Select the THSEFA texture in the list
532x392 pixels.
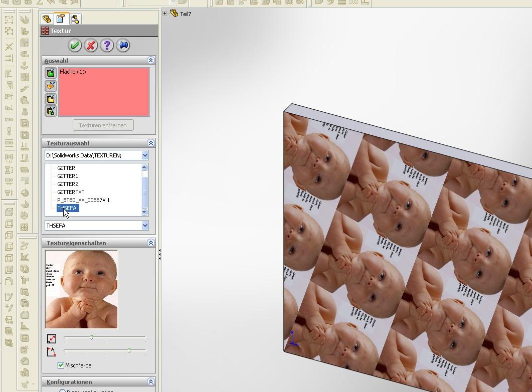(67, 208)
